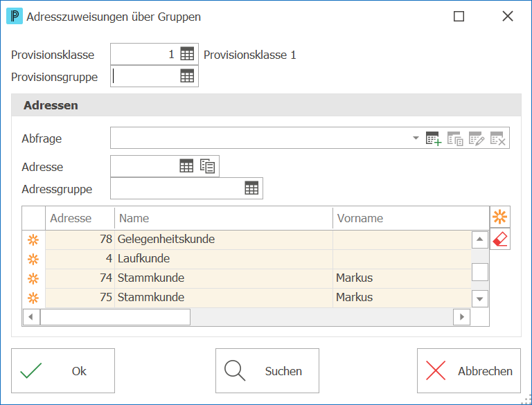The image size is (532, 405).
Task: Click the orange star icon right of the table
Action: pyautogui.click(x=499, y=217)
